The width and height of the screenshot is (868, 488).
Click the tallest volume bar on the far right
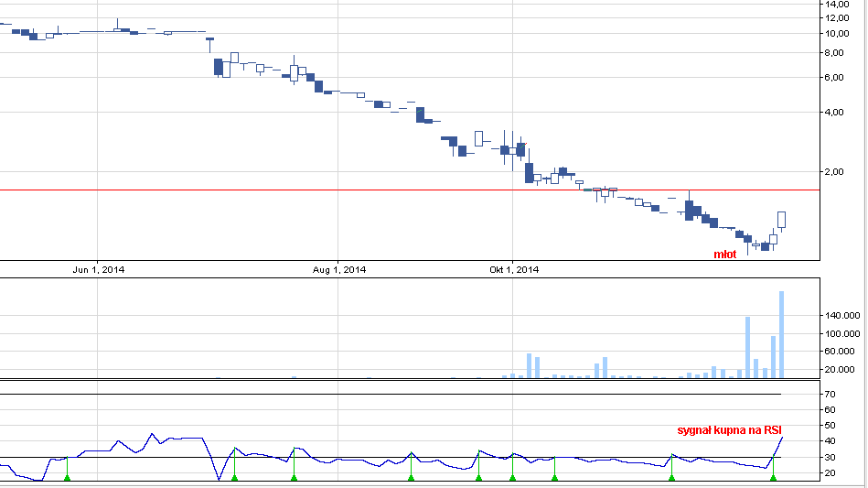pyautogui.click(x=782, y=333)
